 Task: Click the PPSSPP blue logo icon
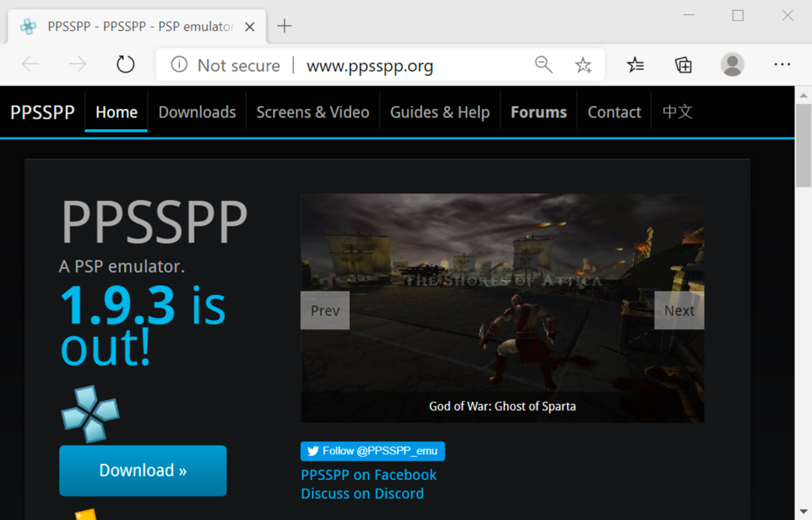tap(90, 413)
